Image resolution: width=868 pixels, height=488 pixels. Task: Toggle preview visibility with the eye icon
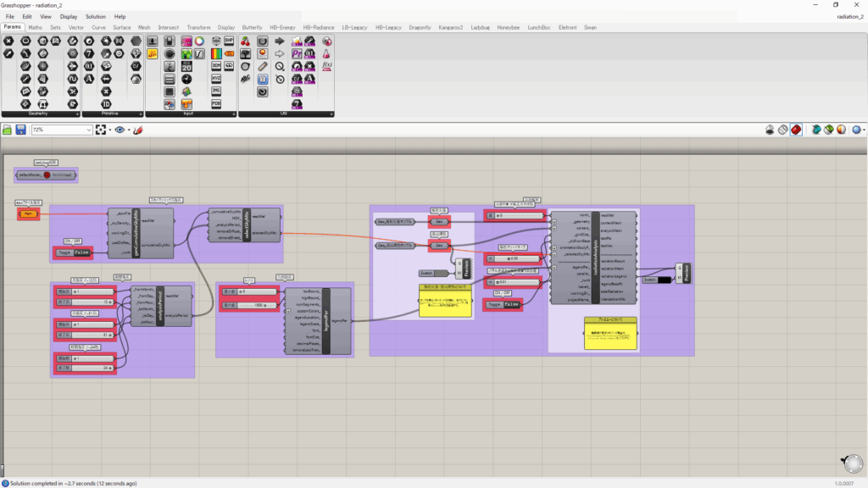coord(120,130)
